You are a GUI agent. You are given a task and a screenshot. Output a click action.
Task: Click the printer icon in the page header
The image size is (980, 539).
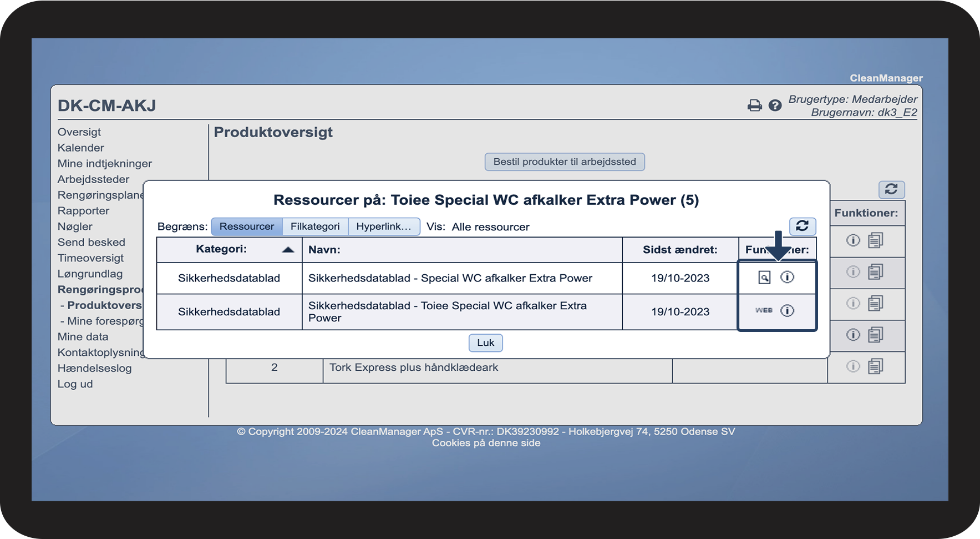(754, 105)
